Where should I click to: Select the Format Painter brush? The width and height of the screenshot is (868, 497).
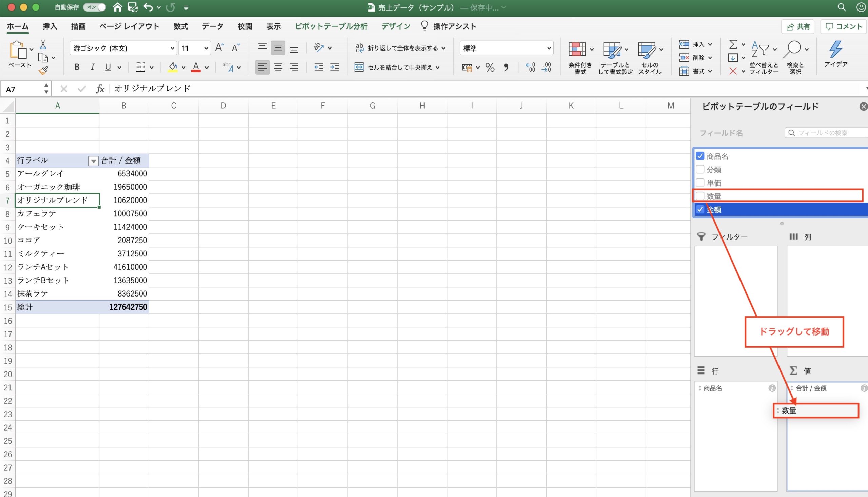point(43,71)
